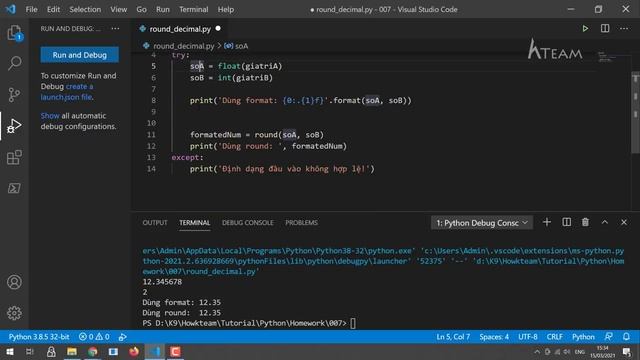This screenshot has height=360, width=640.
Task: Click the Show automatic debug configurations link
Action: coord(50,116)
